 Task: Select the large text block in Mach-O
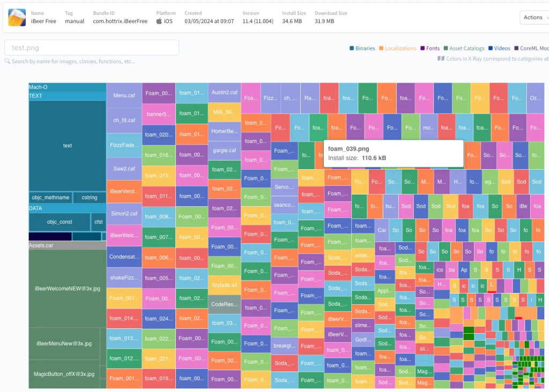pos(67,146)
